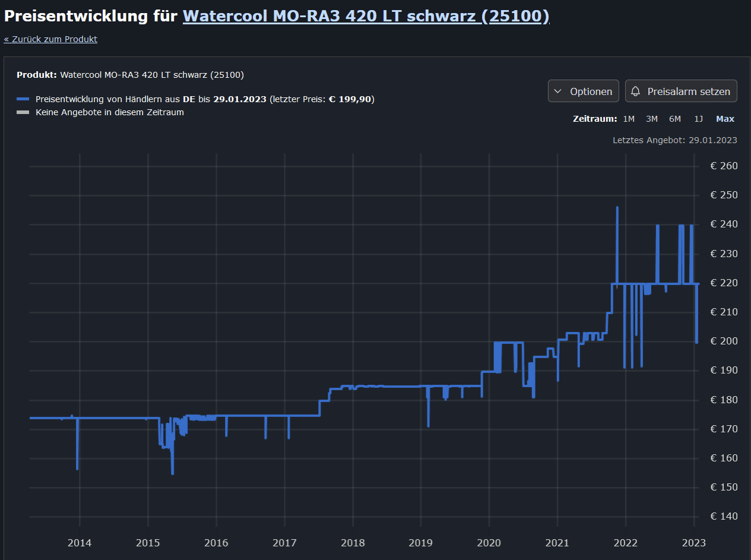
Task: Select the 1M time range
Action: [x=629, y=119]
